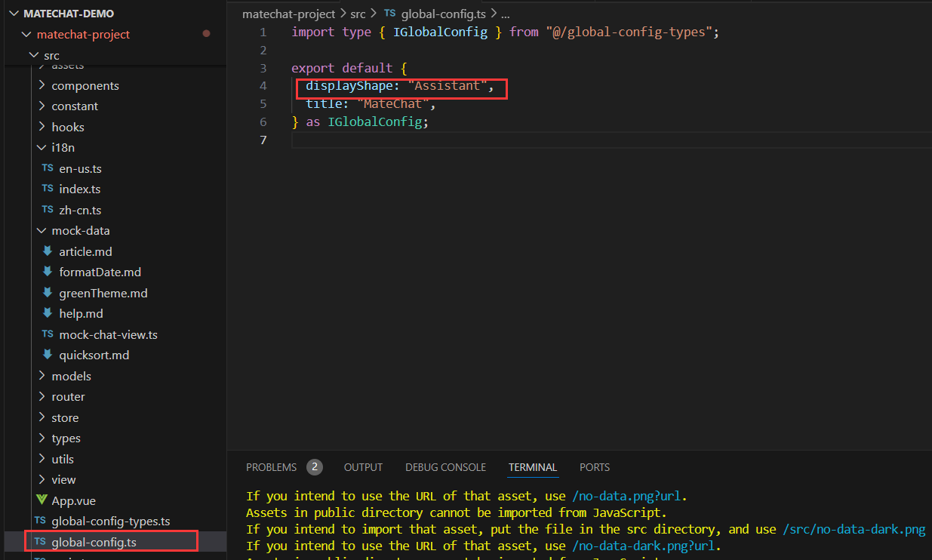This screenshot has height=560, width=932.
Task: Collapse the MATECHAT-DEMO explorer section
Action: click(x=14, y=14)
